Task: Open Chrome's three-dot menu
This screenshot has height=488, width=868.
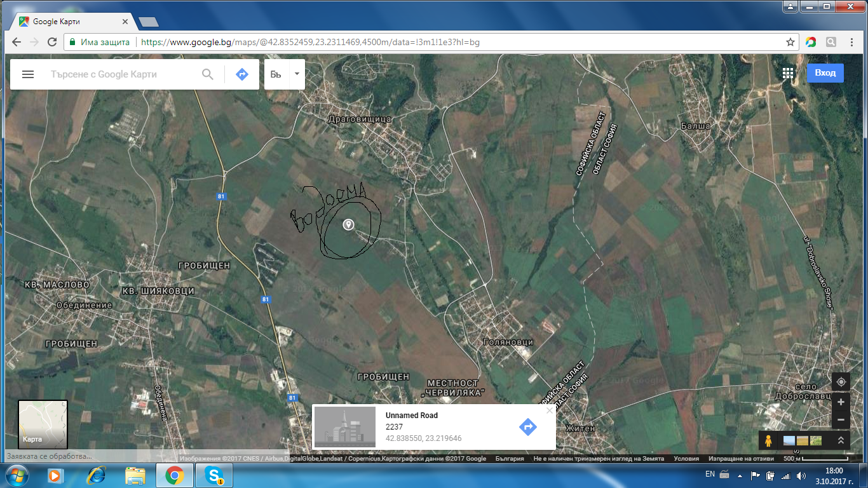Action: [852, 42]
